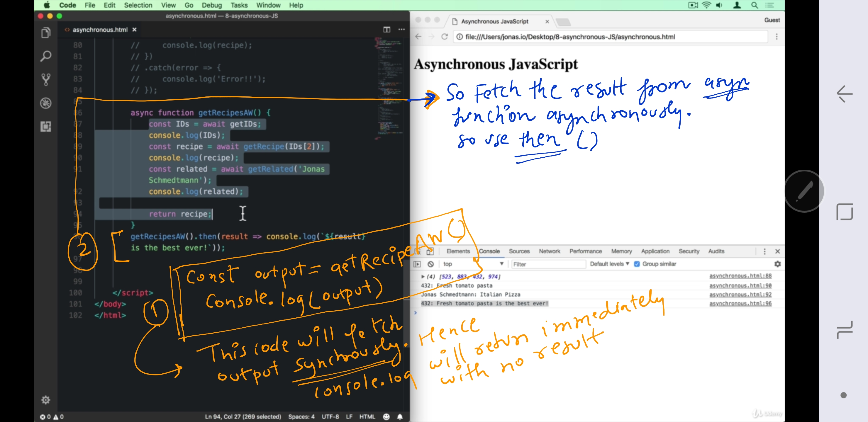Click the console prompt input line
Screen dimensions: 868x422
pos(596,313)
